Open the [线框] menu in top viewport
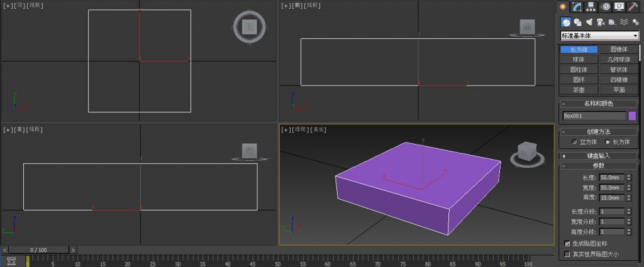The image size is (644, 267). tap(35, 6)
